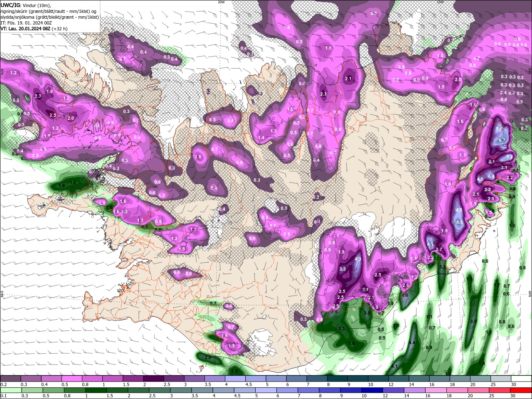This screenshot has width=532, height=399.
Task: Click the snow legend swatch between 14 and 16
Action: tap(419, 379)
